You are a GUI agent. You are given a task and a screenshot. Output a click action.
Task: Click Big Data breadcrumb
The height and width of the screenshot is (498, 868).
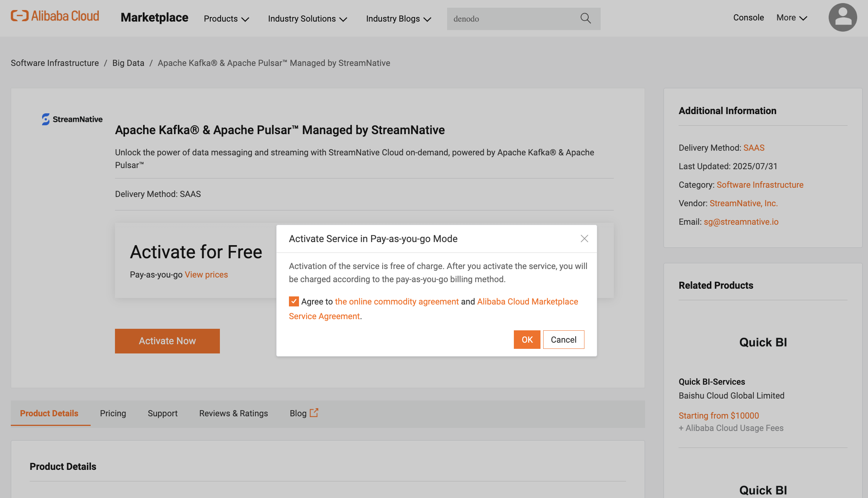[x=128, y=63]
